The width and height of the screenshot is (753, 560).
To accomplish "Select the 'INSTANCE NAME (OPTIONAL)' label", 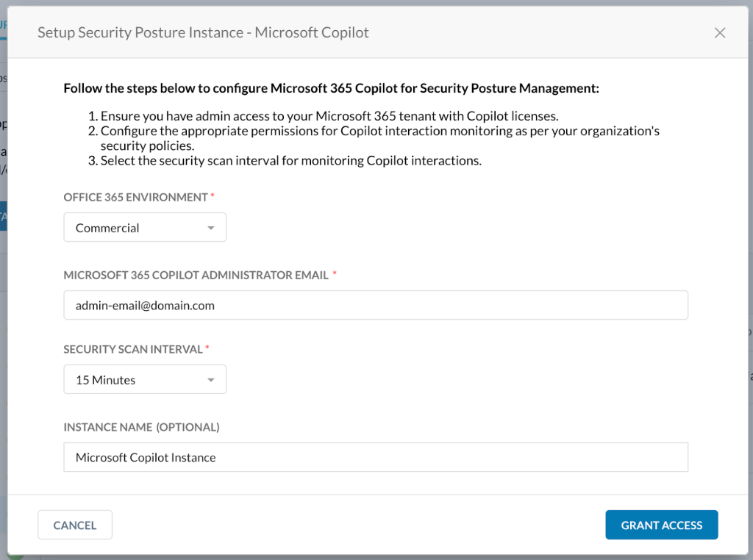I will [x=141, y=427].
